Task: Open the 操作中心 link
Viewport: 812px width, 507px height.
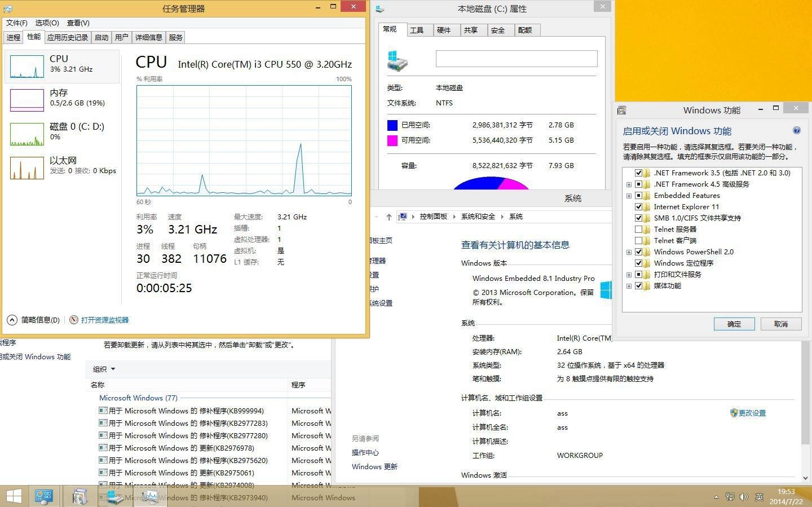Action: (x=365, y=452)
